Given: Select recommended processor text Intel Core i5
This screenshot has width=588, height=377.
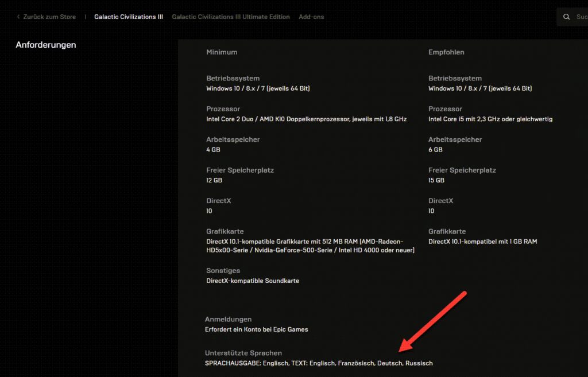Looking at the screenshot, I should tap(490, 119).
